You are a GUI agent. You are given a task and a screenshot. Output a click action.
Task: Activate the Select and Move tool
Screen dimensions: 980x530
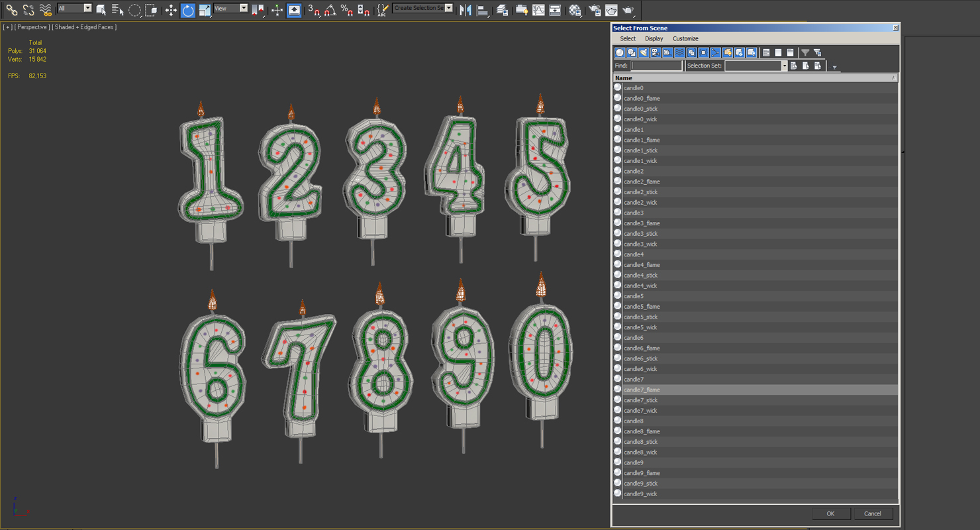point(171,9)
